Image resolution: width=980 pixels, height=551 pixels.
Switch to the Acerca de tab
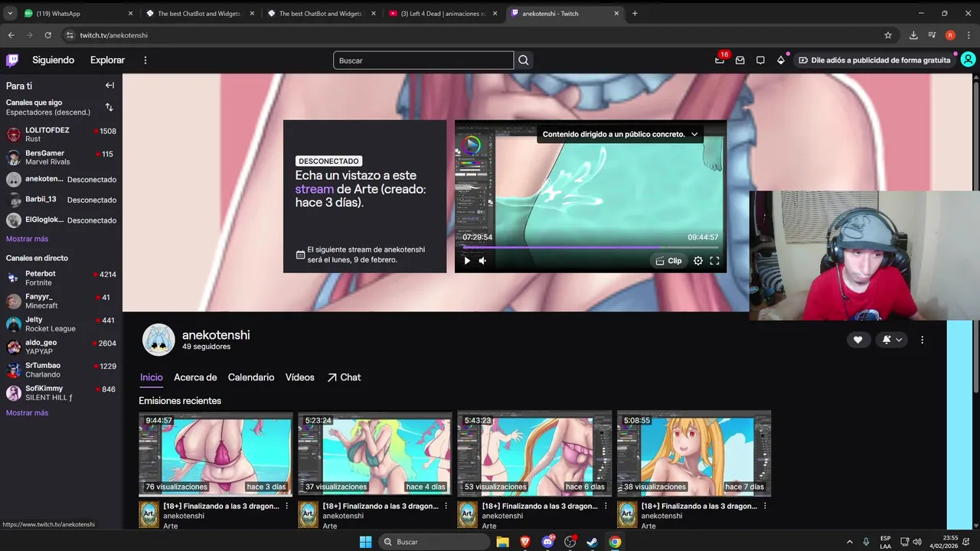click(195, 377)
